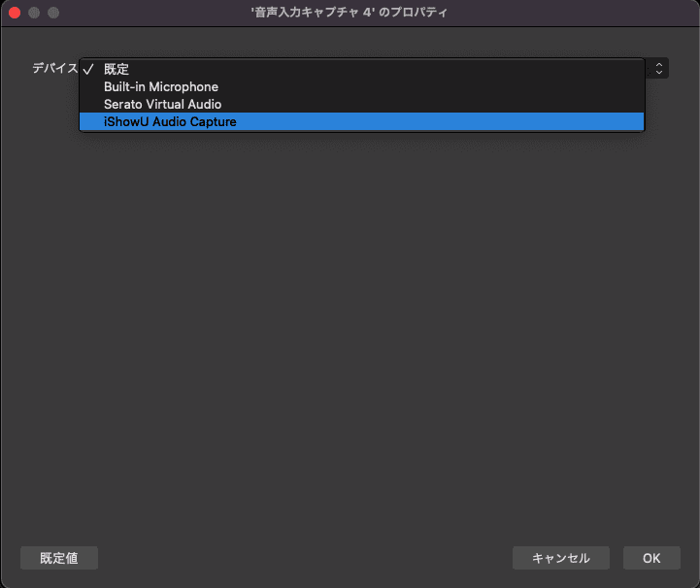
Task: Click the キャンセル cancel button
Action: [x=561, y=558]
